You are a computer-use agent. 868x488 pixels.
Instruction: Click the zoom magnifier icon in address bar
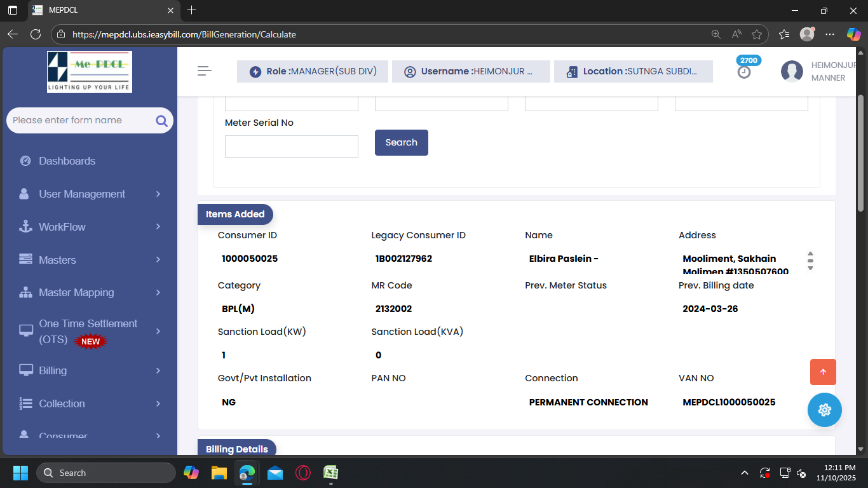[716, 34]
